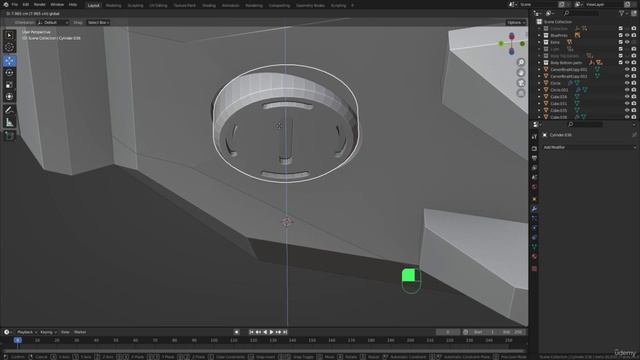Screen dimensions: 640x360
Task: Play the animation forward
Action: tap(272, 332)
